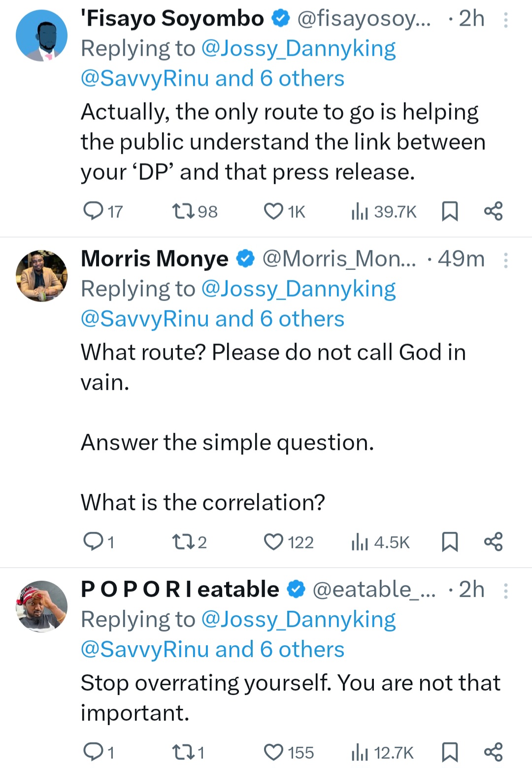The height and width of the screenshot is (768, 532).
Task: Bookmark POPORI eatable's tweet
Action: pos(450,752)
